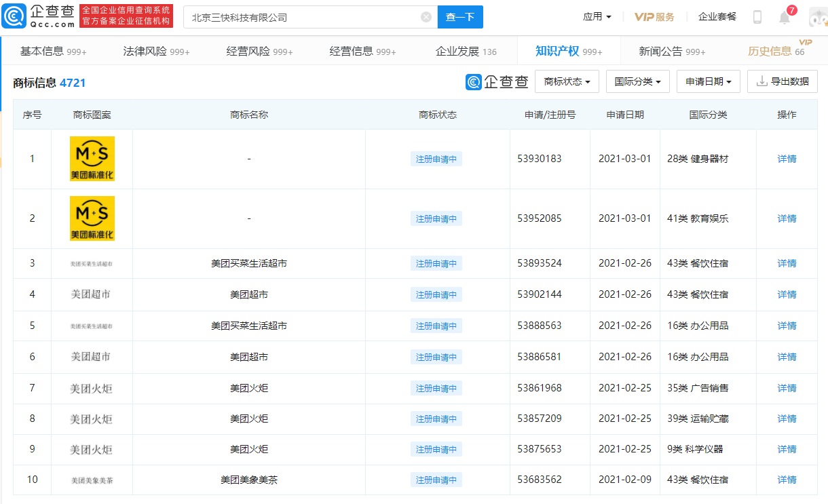Open the VIP服务 link in the header
The width and height of the screenshot is (828, 504).
coord(654,17)
